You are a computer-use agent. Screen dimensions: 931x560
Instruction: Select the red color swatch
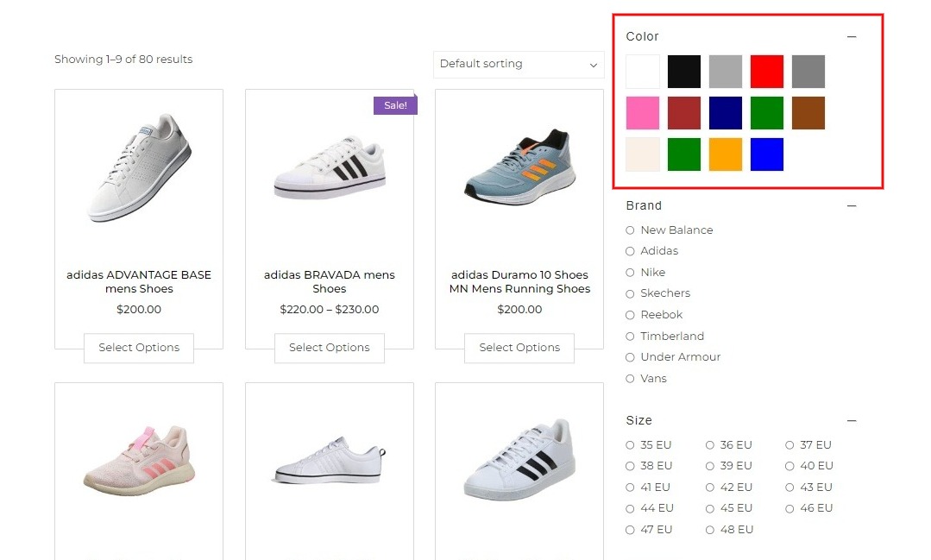tap(766, 72)
